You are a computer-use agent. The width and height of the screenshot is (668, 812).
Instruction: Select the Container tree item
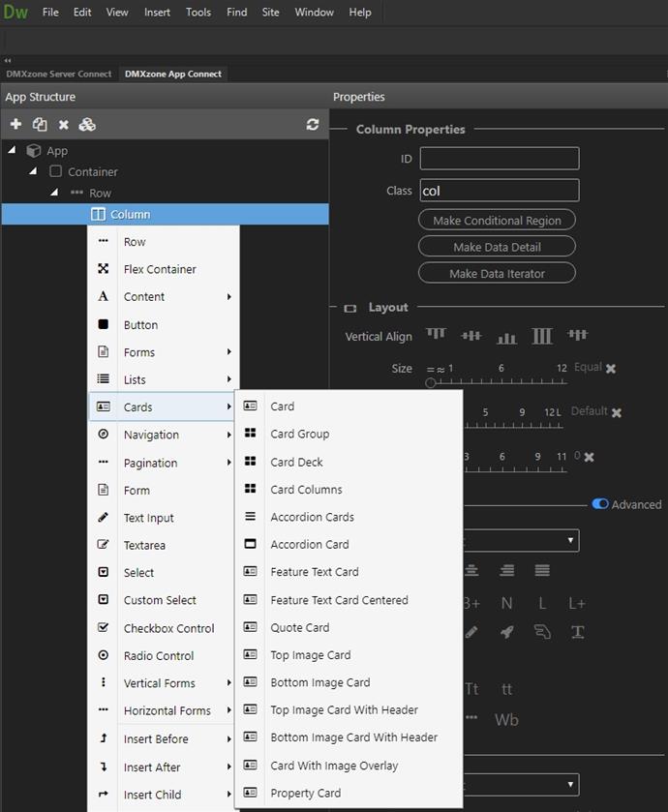[x=93, y=171]
